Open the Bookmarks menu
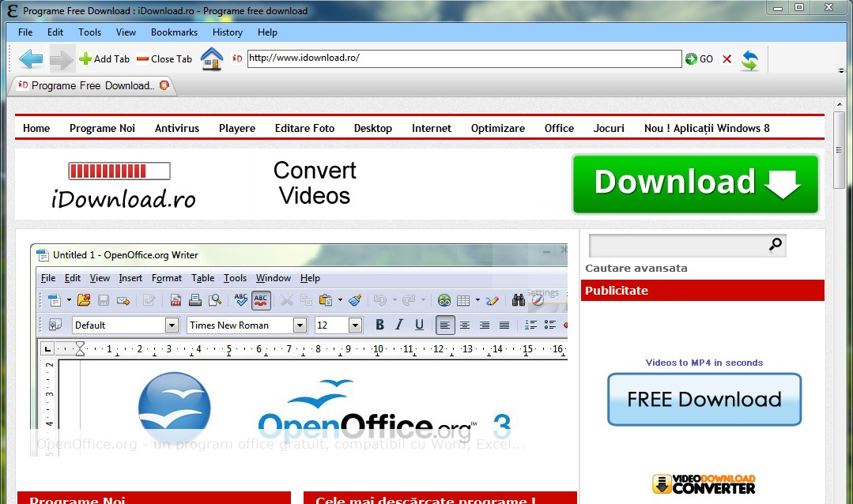This screenshot has height=504, width=853. 174,32
